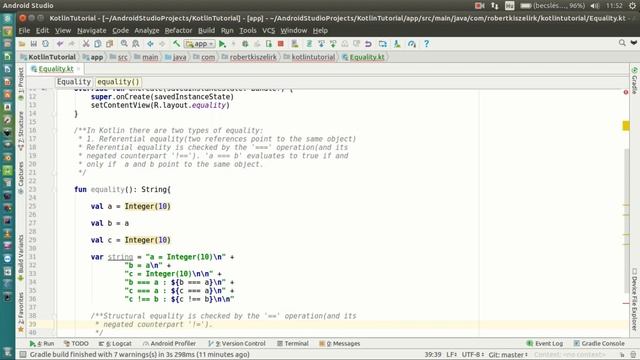Click the Equality class structure breadcrumb
The width and height of the screenshot is (640, 360).
click(74, 82)
